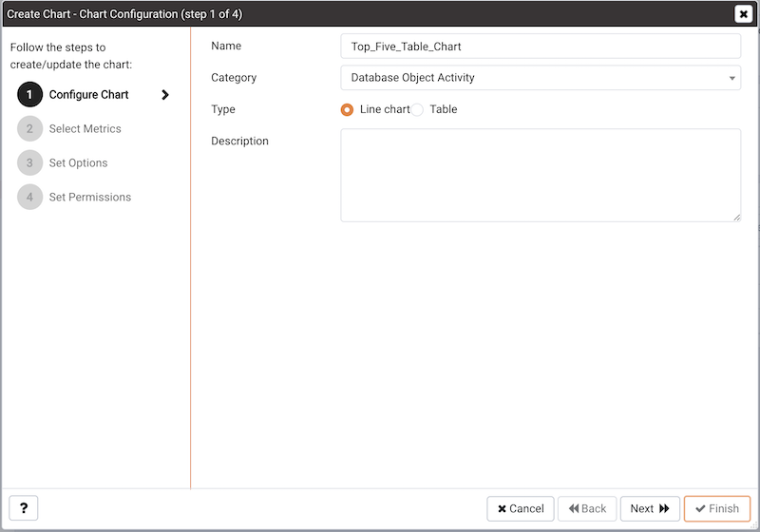Viewport: 760px width, 532px height.
Task: Click the Configure Chart chevron arrow
Action: [165, 94]
